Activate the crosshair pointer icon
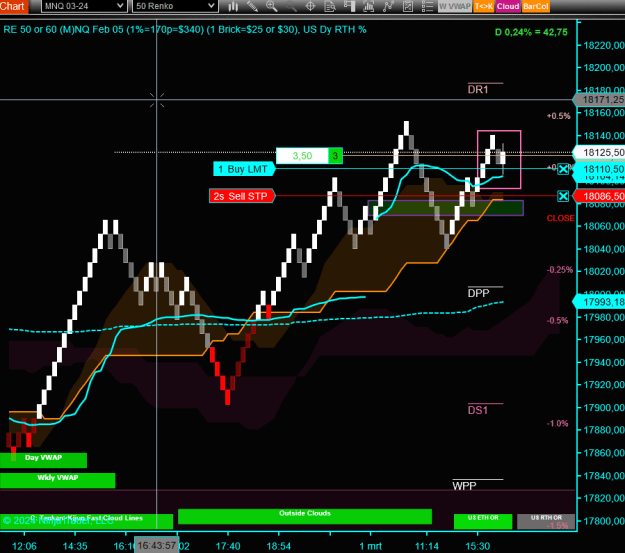The width and height of the screenshot is (625, 553). (310, 6)
